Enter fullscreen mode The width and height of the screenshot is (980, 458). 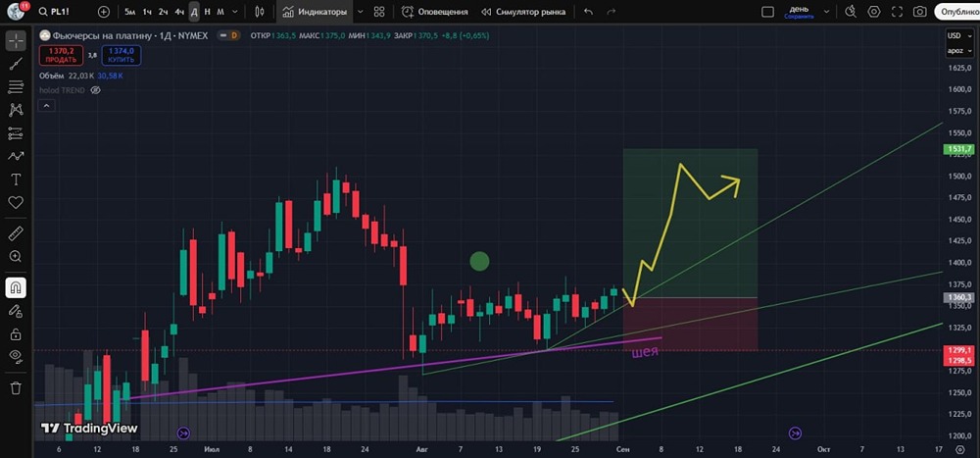coord(897,12)
